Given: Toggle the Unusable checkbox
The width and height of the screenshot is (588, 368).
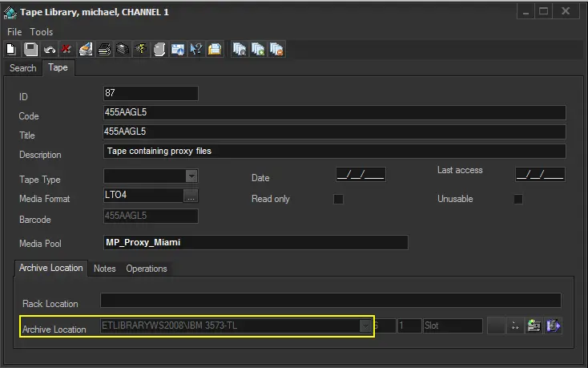Looking at the screenshot, I should [518, 199].
